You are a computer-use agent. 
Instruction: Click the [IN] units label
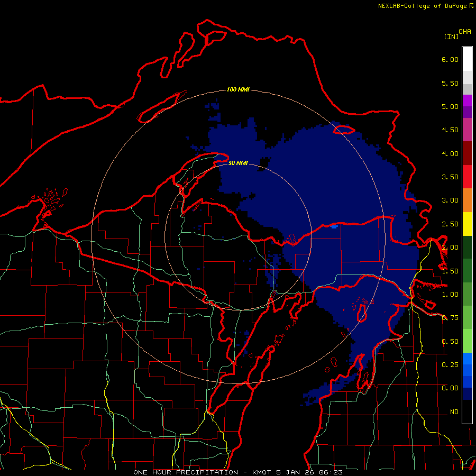451,37
